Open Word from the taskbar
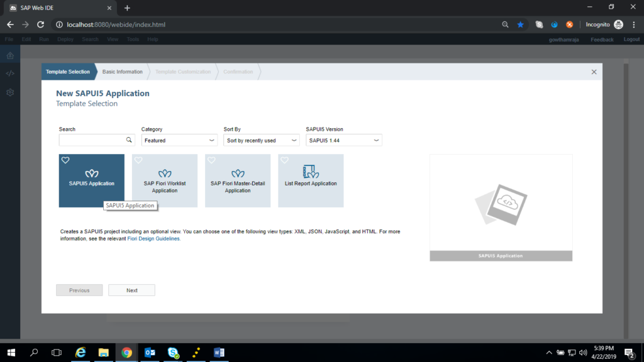Screen dimensions: 644x362 [219, 353]
